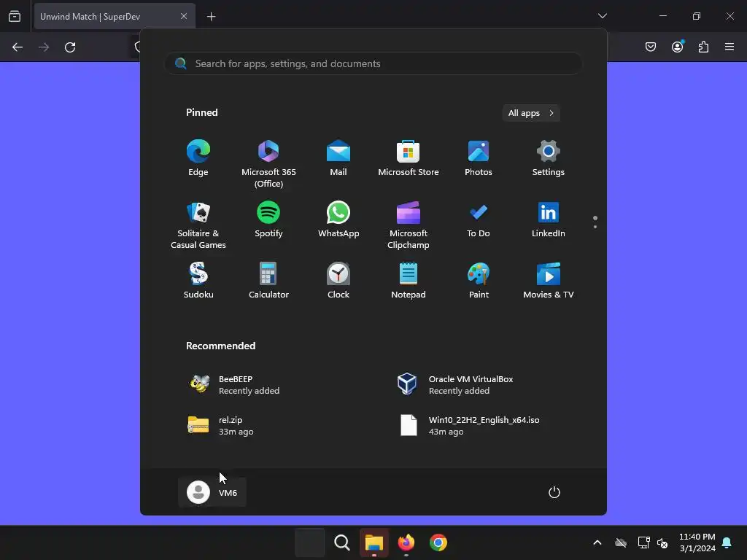This screenshot has width=747, height=560.
Task: Launch Solitaire & Casual Games
Action: [x=198, y=225]
